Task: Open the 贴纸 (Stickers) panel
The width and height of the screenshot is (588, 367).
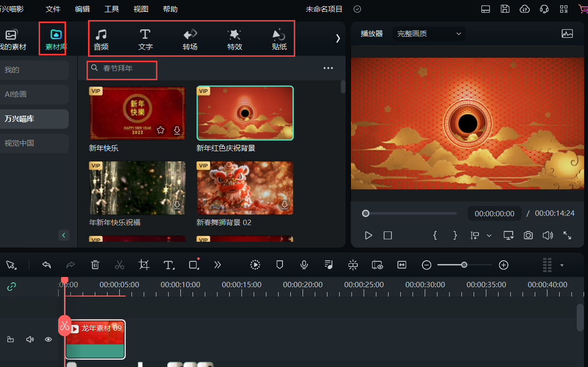Action: 279,38
